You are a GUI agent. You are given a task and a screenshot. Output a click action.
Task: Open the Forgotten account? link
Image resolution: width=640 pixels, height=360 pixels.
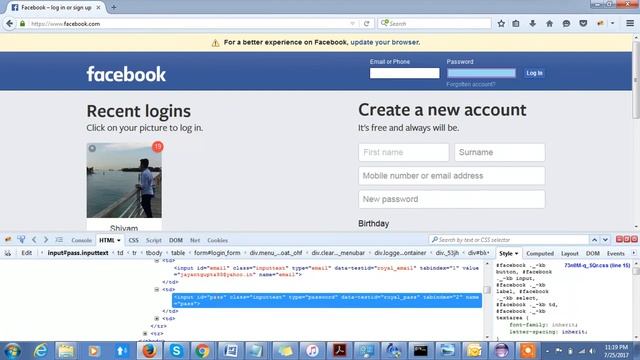click(471, 84)
